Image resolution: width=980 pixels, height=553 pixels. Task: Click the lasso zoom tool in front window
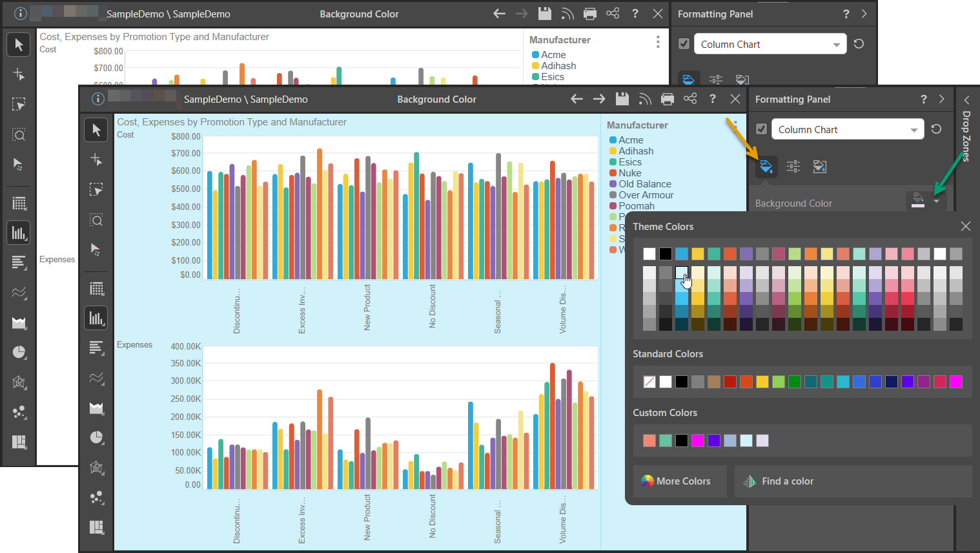point(96,220)
